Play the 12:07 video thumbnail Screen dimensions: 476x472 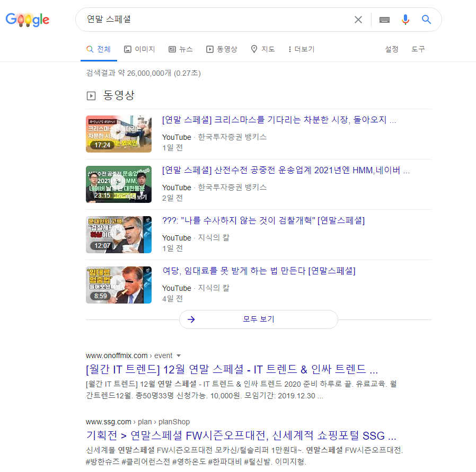(x=119, y=235)
